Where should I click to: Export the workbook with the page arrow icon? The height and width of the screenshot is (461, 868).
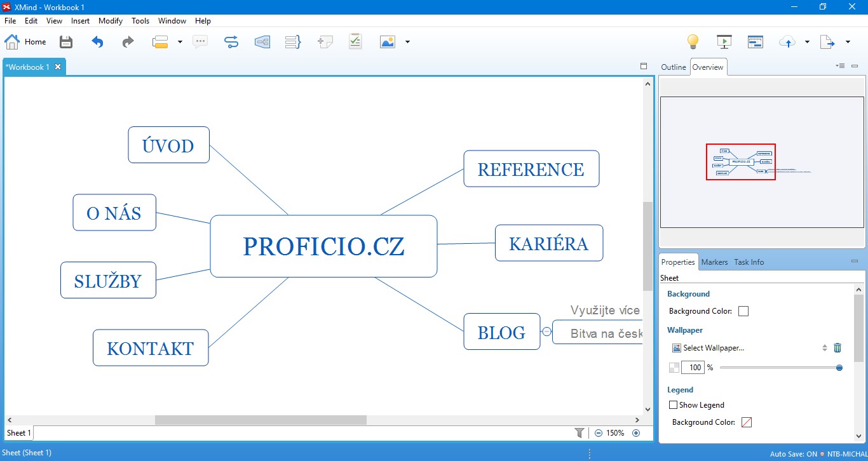pos(827,42)
